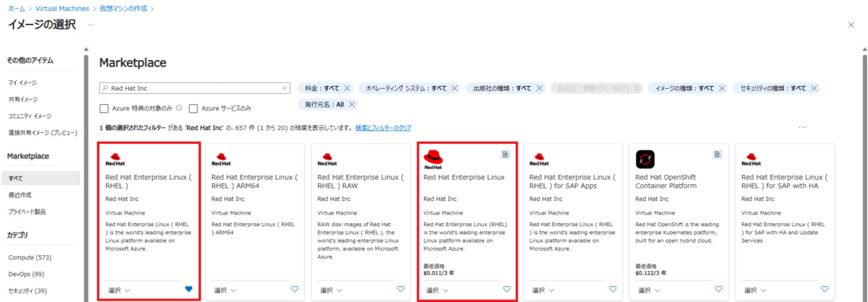This screenshot has height=302, width=868.
Task: Open the 選択 dropdown on Red Hat Enterprise Linux (RHEL) card
Action: (119, 290)
